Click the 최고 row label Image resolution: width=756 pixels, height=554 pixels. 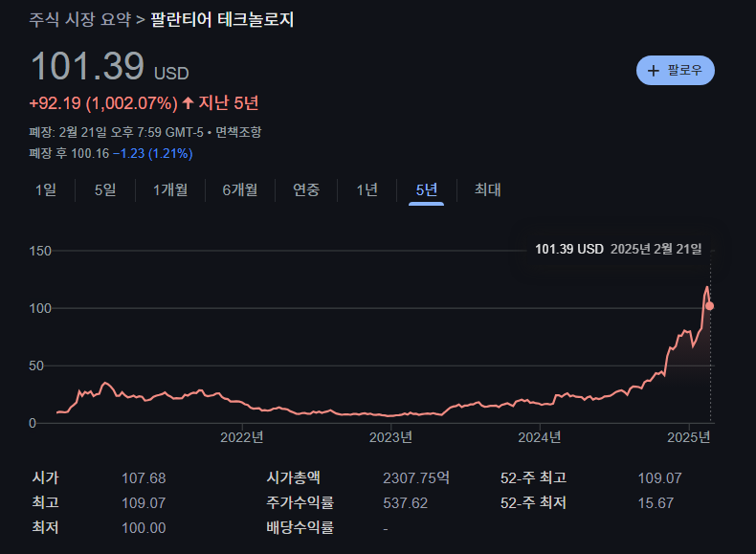click(x=45, y=502)
